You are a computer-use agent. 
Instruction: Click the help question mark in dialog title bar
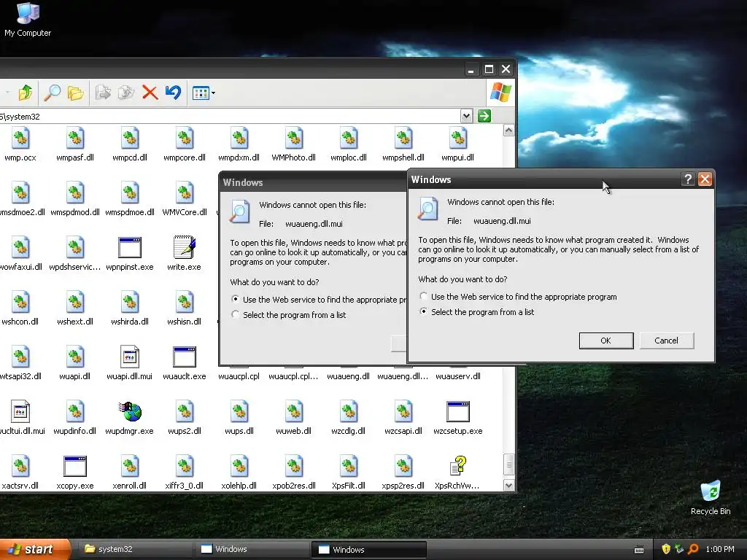click(688, 179)
